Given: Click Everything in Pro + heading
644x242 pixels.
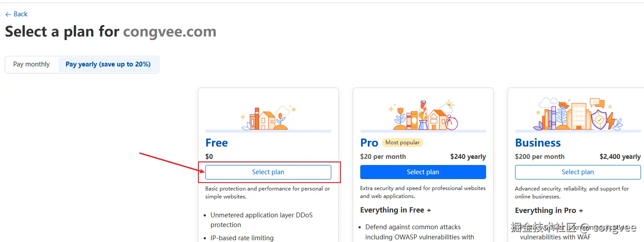Looking at the screenshot, I should pyautogui.click(x=549, y=211).
